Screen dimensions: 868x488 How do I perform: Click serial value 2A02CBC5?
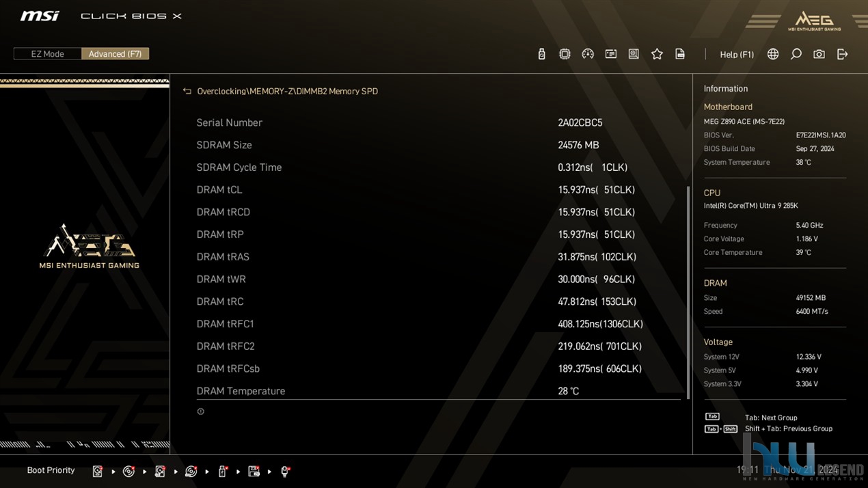pos(580,123)
